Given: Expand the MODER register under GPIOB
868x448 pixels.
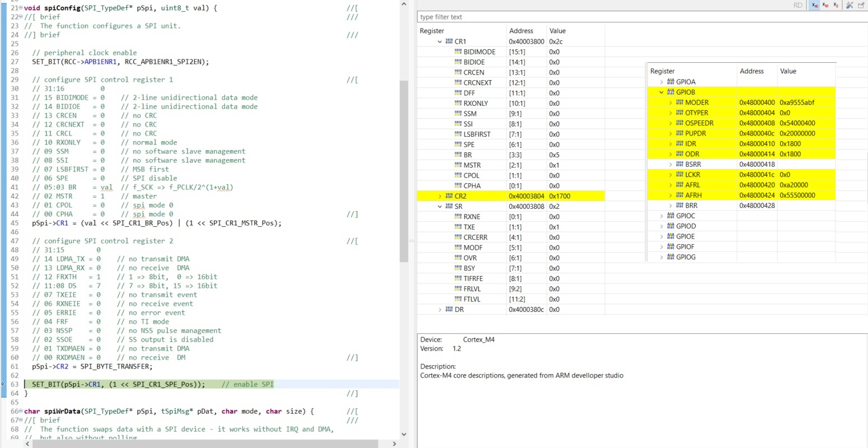Looking at the screenshot, I should (x=670, y=102).
